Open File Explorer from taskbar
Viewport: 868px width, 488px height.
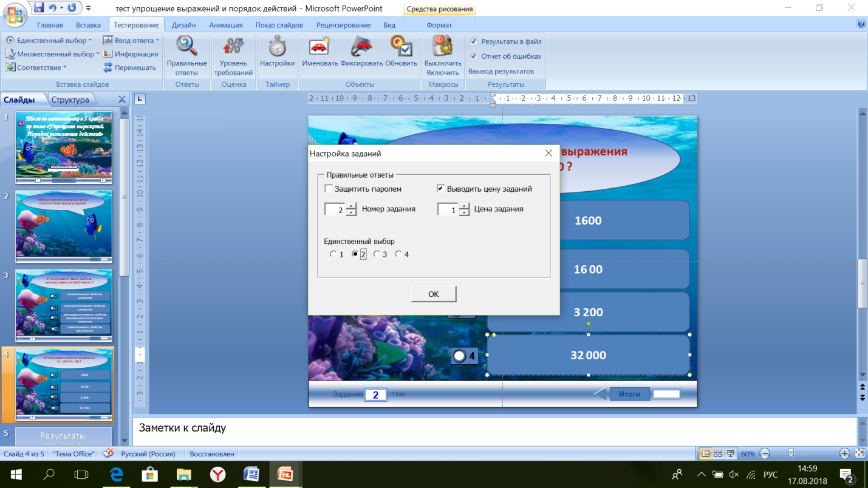[x=183, y=474]
